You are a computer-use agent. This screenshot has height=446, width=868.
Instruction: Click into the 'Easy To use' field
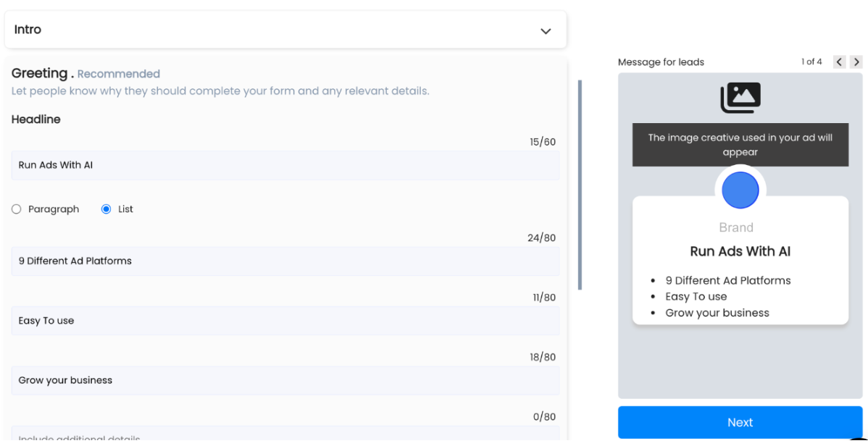point(285,321)
